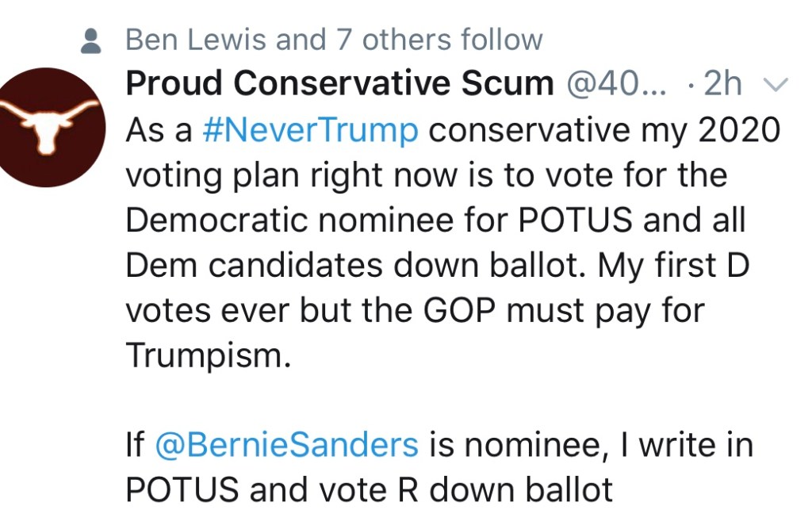
Task: Visit the @BernieSanders mention
Action: click(x=286, y=445)
